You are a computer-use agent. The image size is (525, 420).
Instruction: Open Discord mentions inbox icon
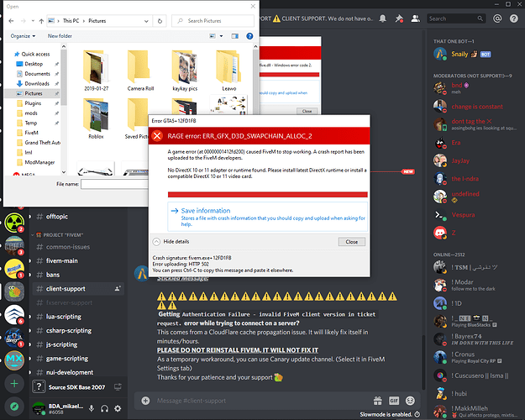point(497,18)
